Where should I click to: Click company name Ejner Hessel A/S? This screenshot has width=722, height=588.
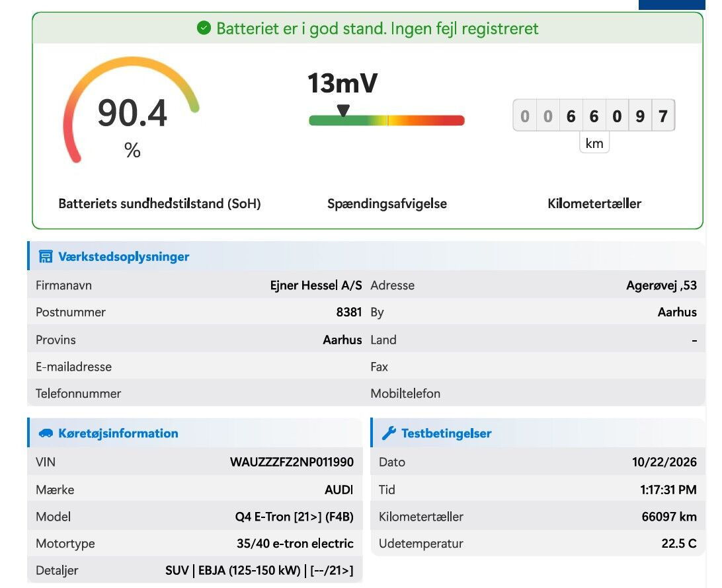pos(316,285)
